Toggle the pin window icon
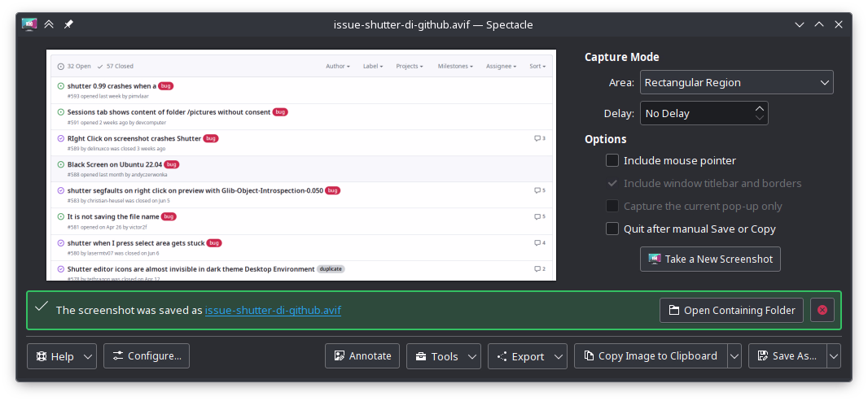This screenshot has width=868, height=401. coord(68,24)
